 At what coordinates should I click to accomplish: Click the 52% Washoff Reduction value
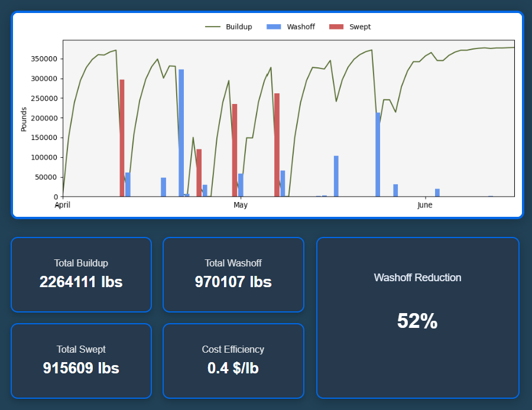[418, 321]
